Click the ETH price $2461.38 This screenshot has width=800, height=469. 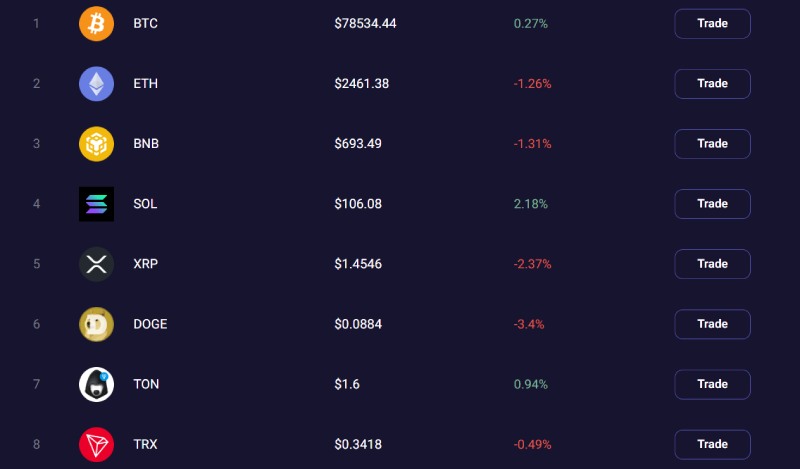point(362,84)
